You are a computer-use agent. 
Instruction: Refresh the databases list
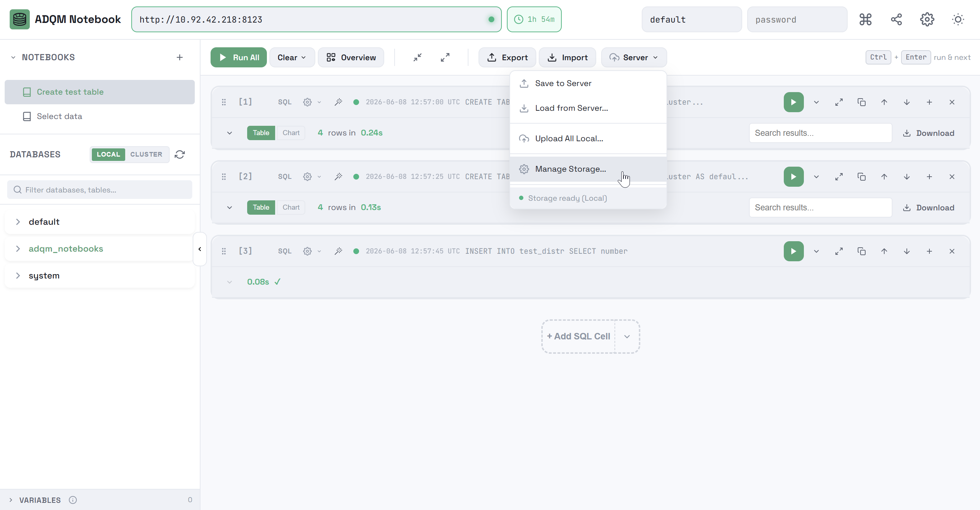coord(180,154)
